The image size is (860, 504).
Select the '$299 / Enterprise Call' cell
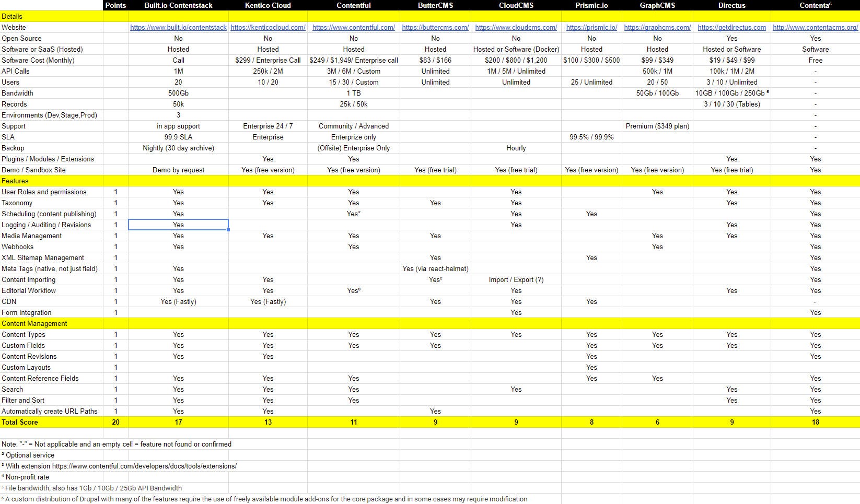[x=268, y=60]
